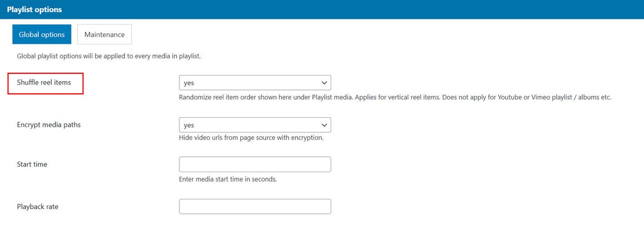Click the Shuffle reel items label
This screenshot has width=644, height=225.
click(44, 83)
